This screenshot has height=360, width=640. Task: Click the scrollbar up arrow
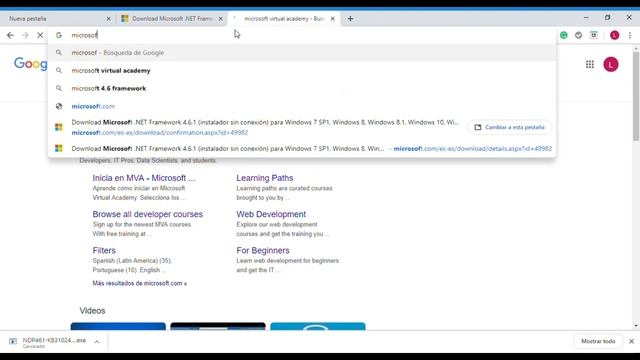tap(636, 48)
